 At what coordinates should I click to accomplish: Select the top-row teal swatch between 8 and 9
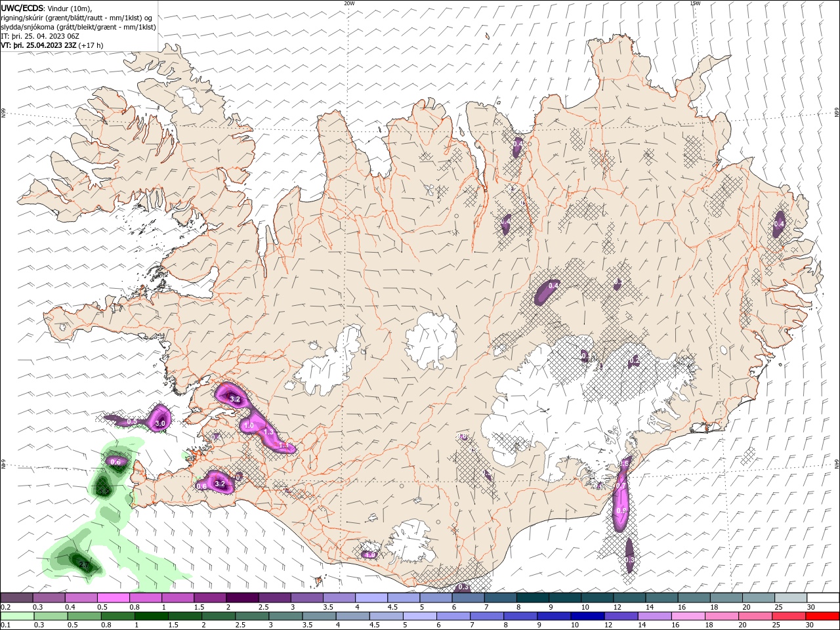[x=532, y=597]
